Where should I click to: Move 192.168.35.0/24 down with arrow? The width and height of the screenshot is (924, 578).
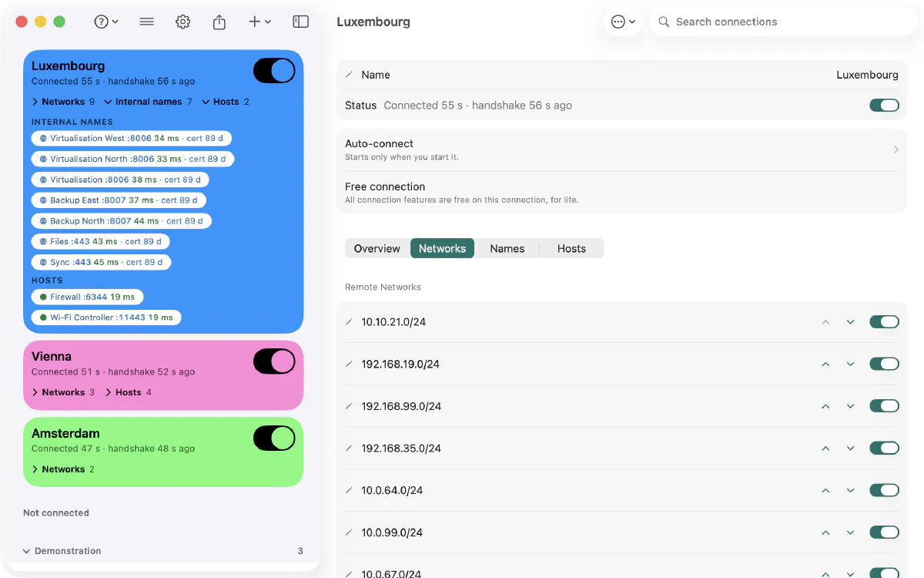point(850,448)
